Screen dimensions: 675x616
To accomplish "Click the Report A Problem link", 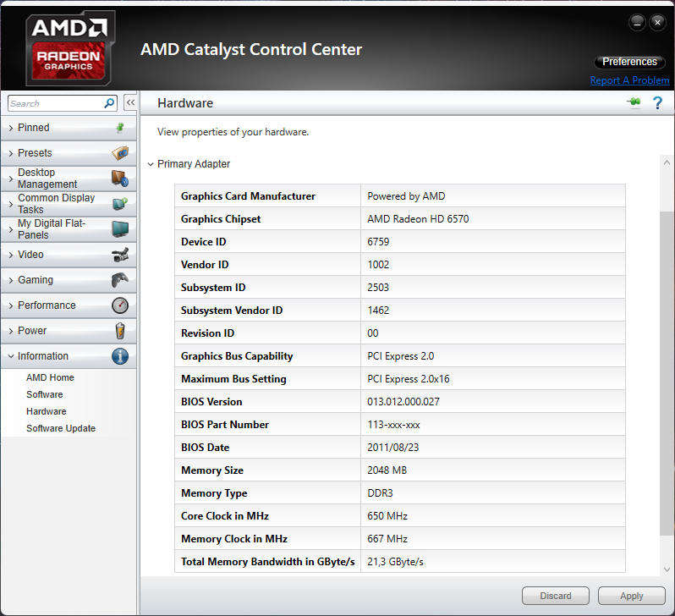I will pos(629,80).
